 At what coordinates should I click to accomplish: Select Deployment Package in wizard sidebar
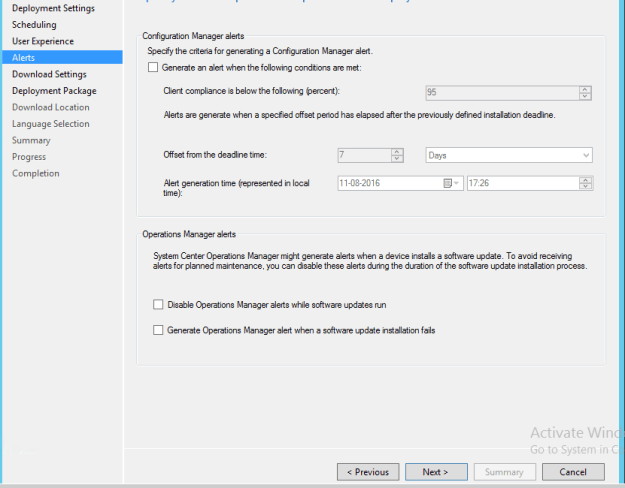[x=54, y=91]
